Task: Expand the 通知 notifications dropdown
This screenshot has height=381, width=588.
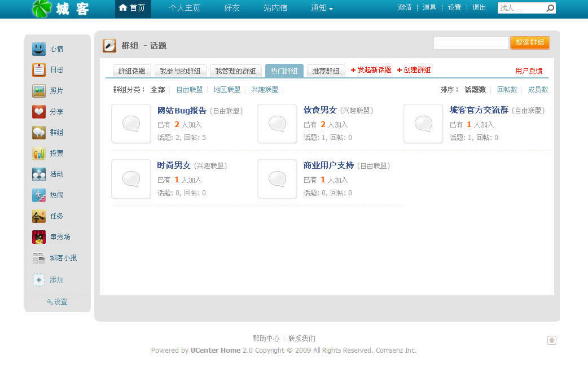Action: pos(322,8)
